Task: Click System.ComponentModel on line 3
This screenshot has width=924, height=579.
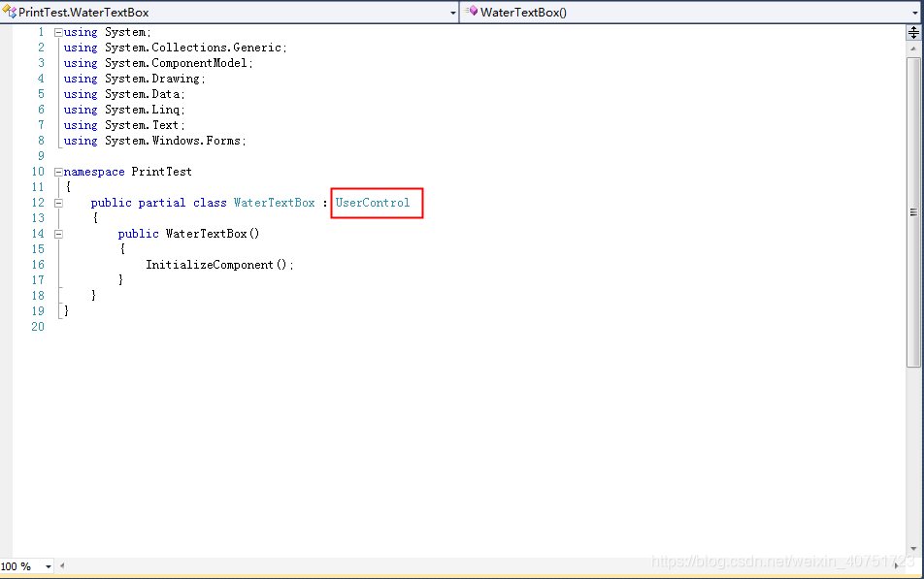Action: tap(179, 63)
